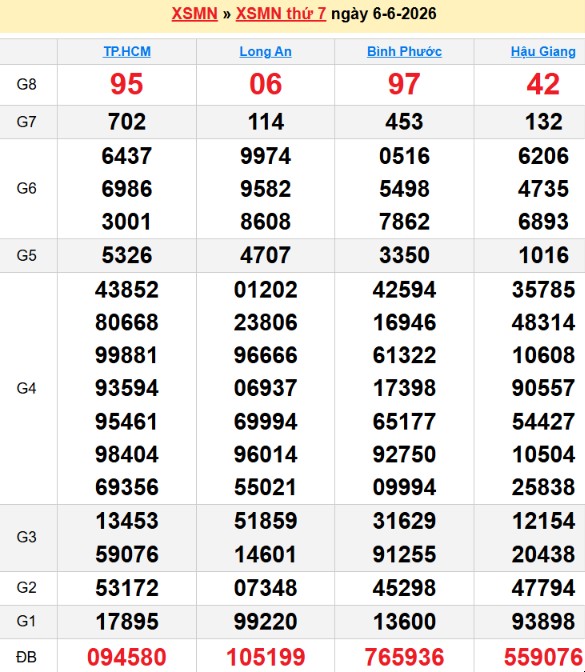Select the ĐB row label

(x=27, y=657)
